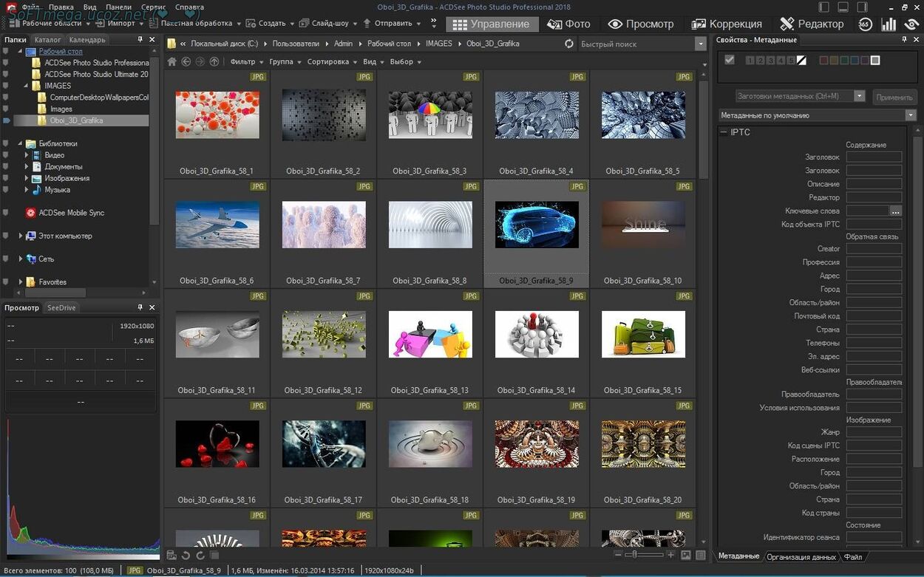Open the Пакетная обработка menu button

coord(196,24)
